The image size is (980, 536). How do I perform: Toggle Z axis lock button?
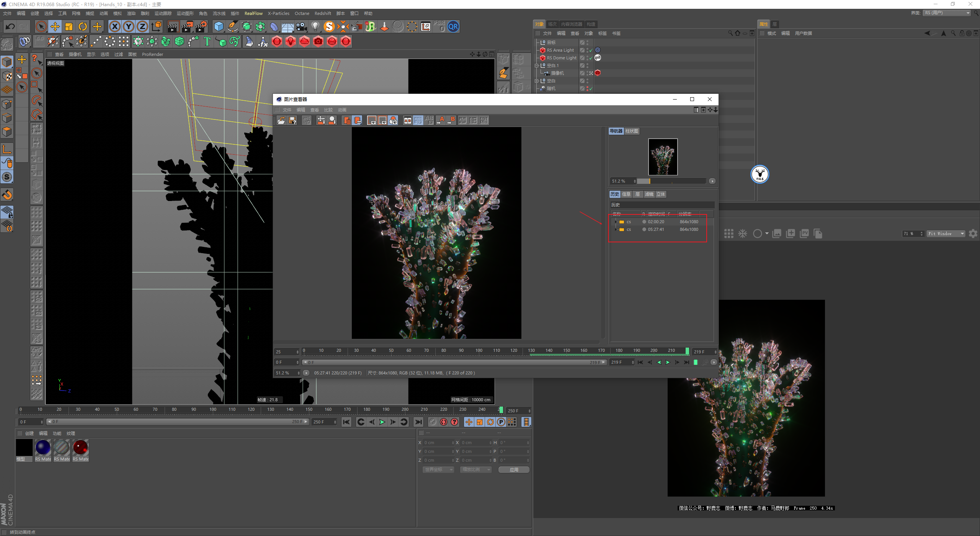coord(142,26)
